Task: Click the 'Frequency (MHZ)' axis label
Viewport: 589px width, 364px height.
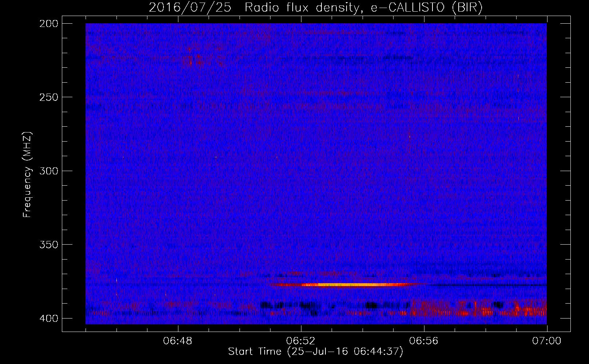Action: pyautogui.click(x=27, y=174)
